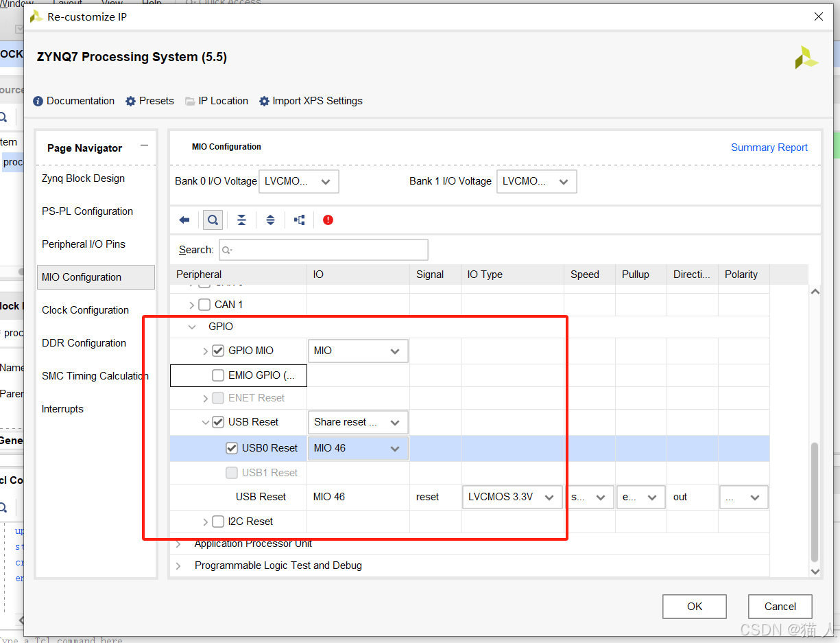
Task: Click scrollbar up arrow in MIO table
Action: coord(815,292)
